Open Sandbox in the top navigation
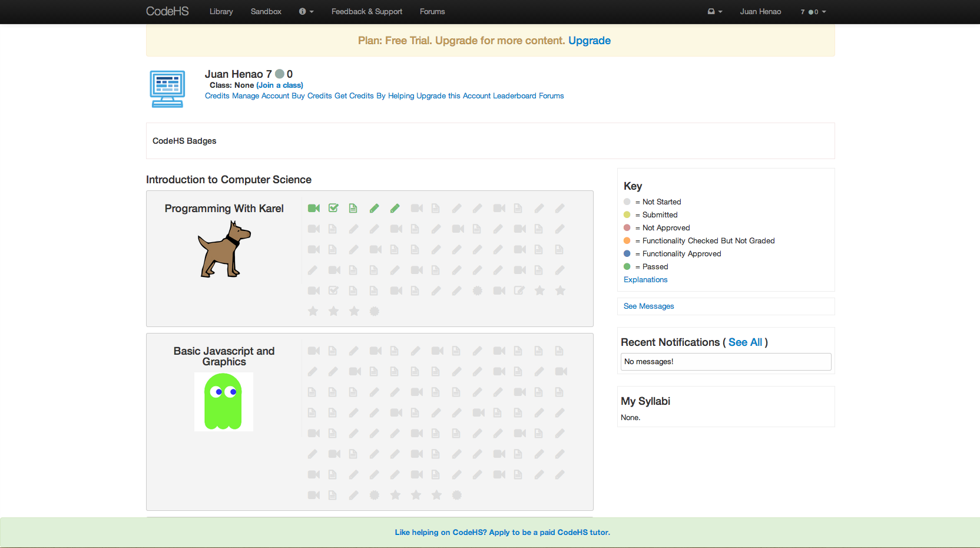This screenshot has width=980, height=548. (x=266, y=11)
